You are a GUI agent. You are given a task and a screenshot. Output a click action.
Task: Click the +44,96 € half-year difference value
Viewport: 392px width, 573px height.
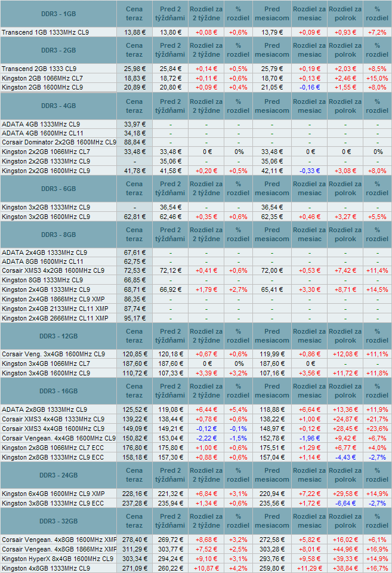click(345, 549)
